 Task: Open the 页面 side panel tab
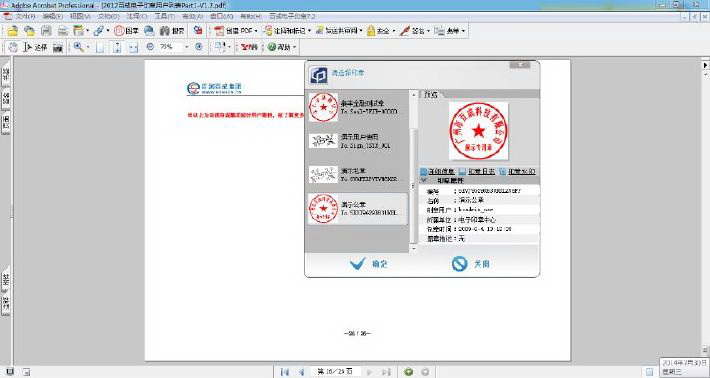point(6,123)
